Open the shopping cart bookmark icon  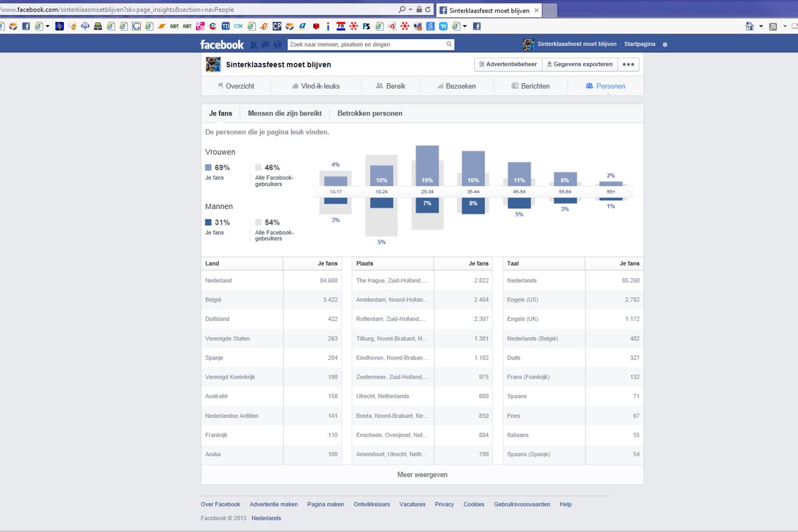pos(443,26)
